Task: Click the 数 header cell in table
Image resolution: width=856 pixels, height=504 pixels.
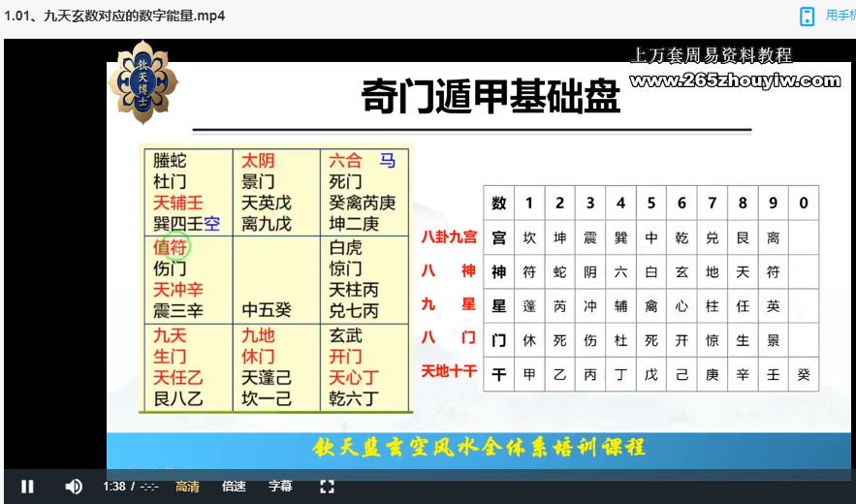Action: click(x=498, y=204)
